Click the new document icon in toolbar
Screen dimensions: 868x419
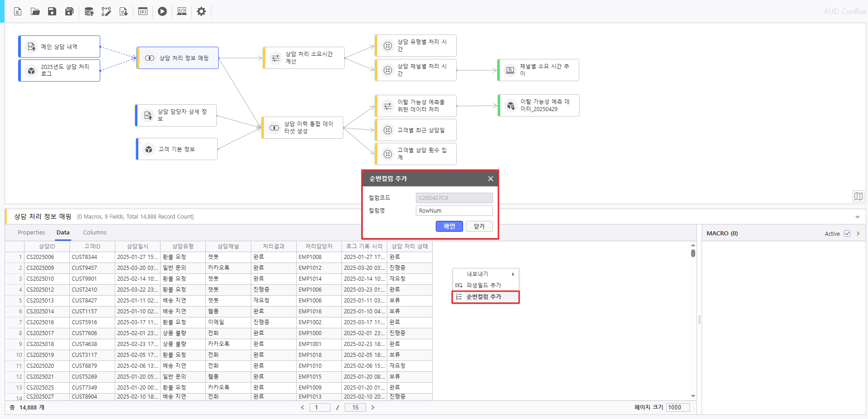click(18, 11)
